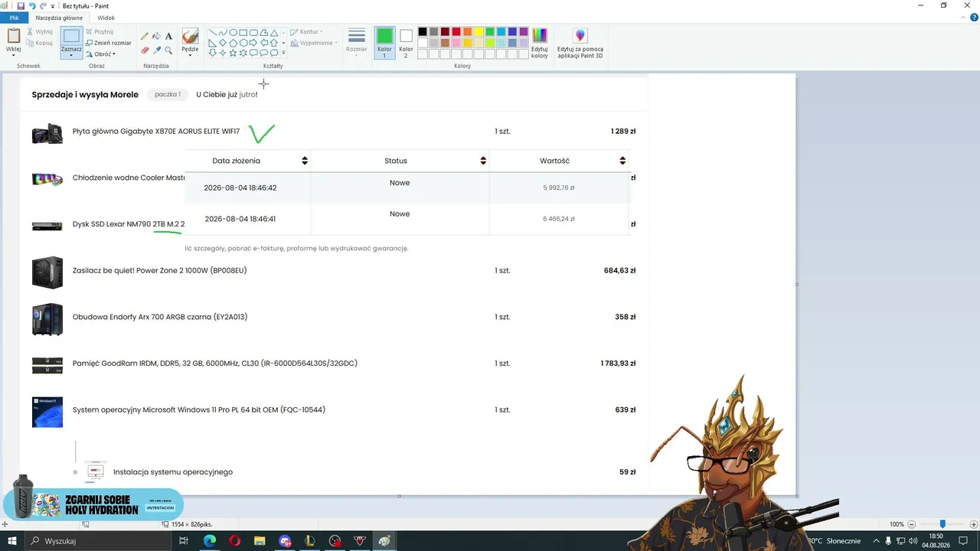The image size is (980, 551).
Task: Select the Text tool
Action: (168, 36)
